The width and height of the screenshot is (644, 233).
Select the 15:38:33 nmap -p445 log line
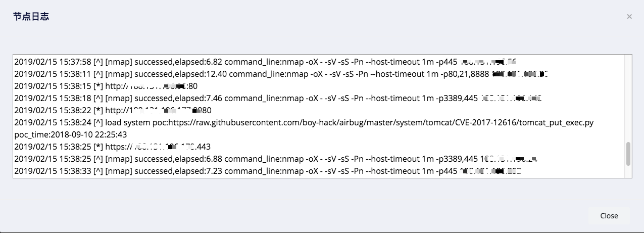268,171
